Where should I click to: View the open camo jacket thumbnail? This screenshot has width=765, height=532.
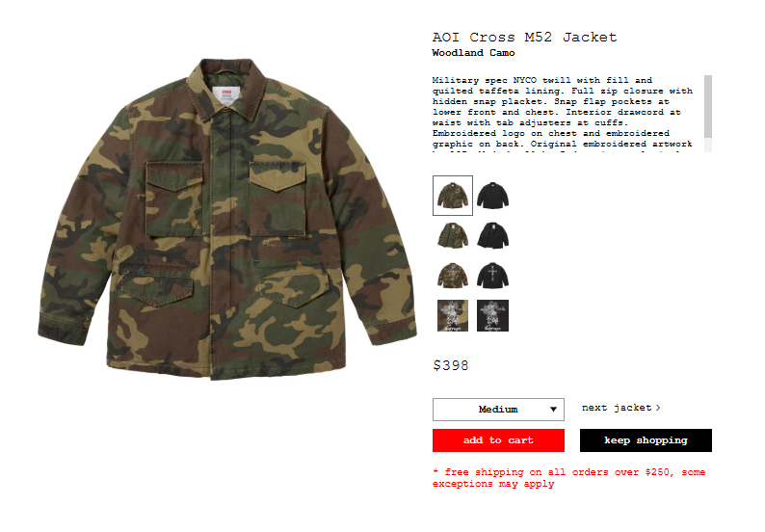(x=452, y=235)
